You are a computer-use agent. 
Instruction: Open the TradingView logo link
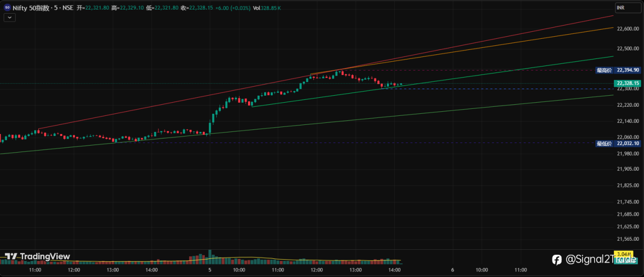[37, 257]
